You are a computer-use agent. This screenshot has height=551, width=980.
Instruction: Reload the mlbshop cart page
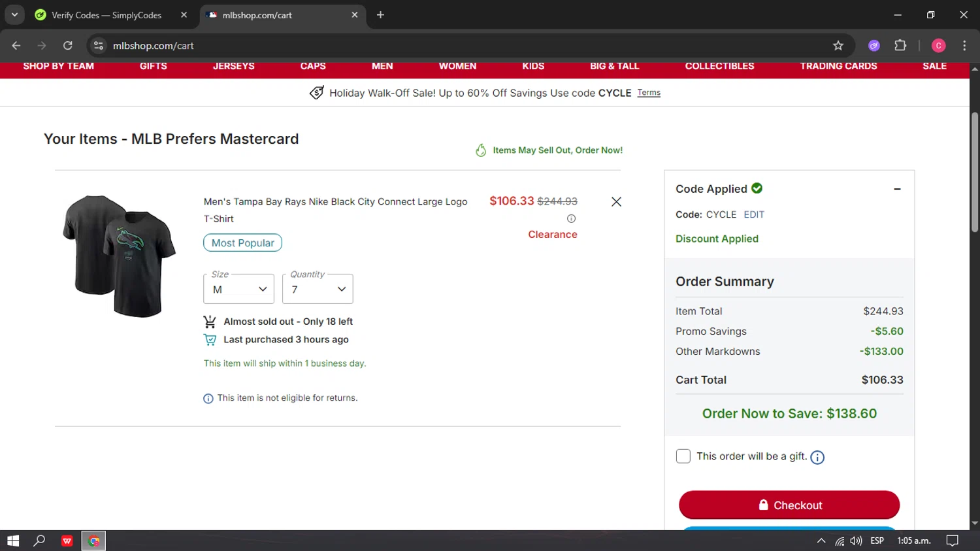[68, 46]
